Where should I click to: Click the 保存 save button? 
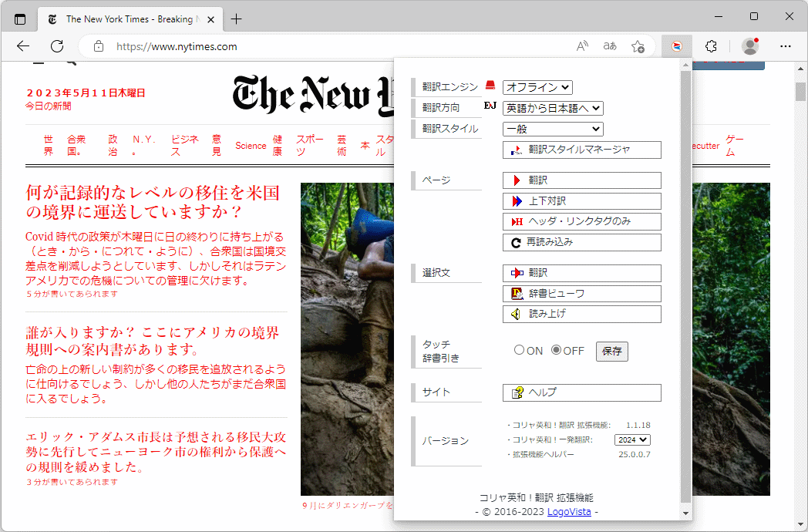[611, 352]
